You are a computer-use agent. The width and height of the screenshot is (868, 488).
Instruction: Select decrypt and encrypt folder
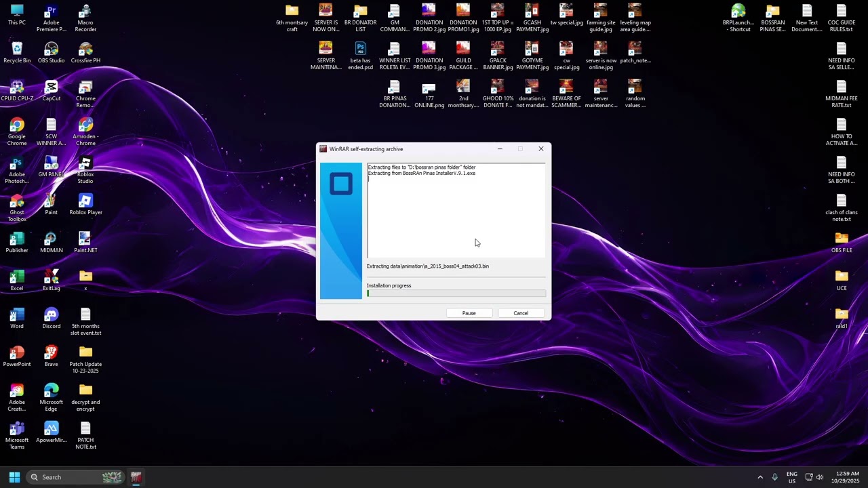pos(85,398)
